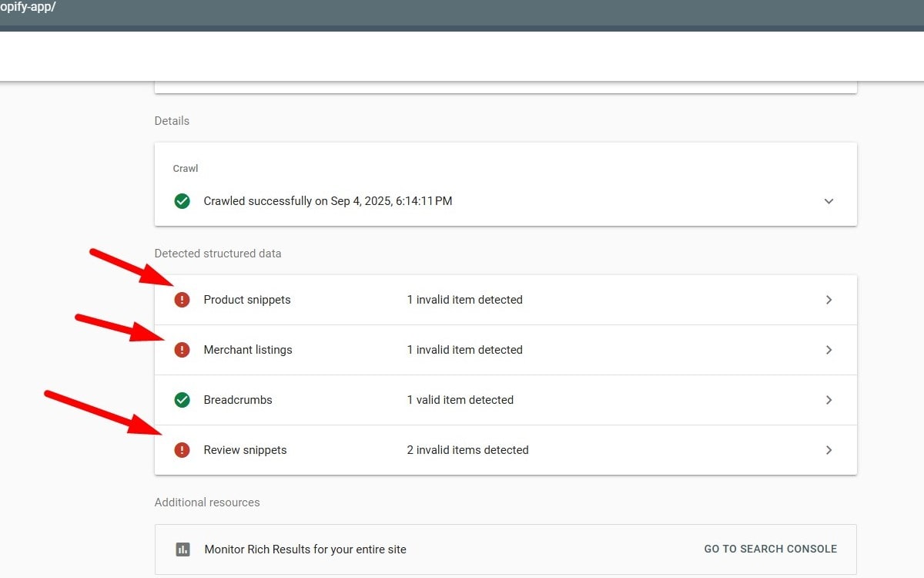
Task: Open the Review snippets row label
Action: click(245, 450)
